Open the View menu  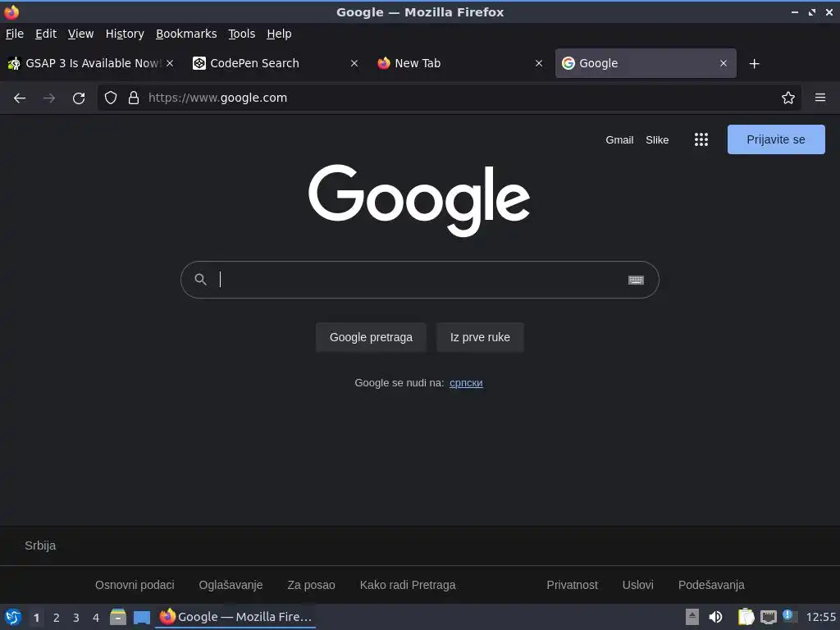pos(80,34)
